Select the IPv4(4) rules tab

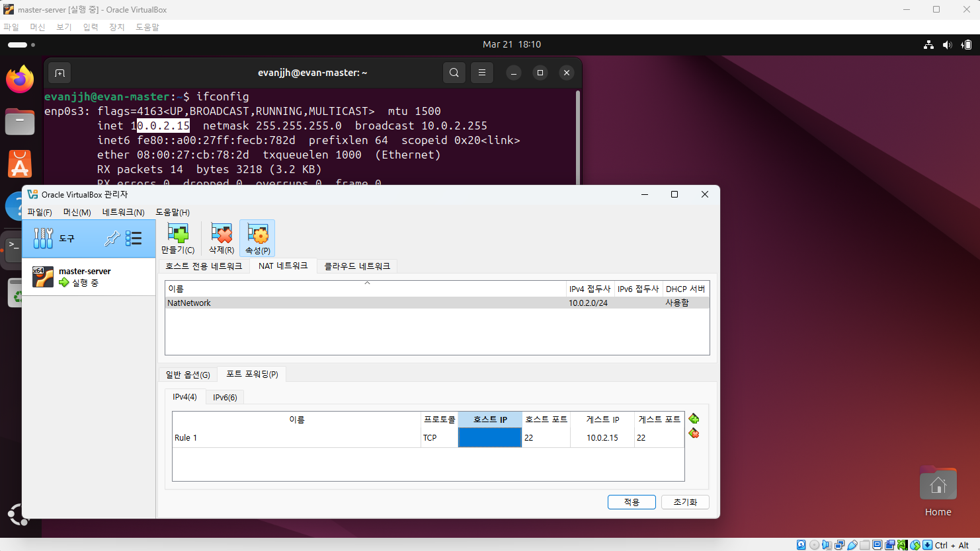point(184,396)
